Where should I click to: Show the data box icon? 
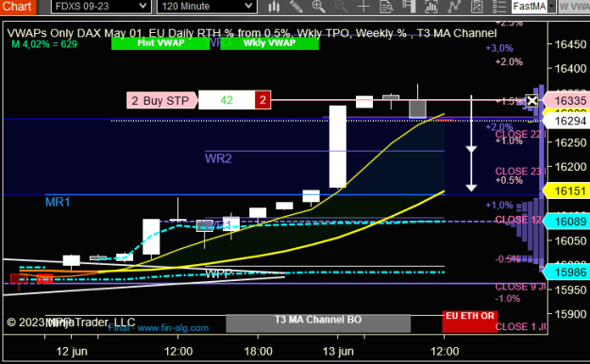pyautogui.click(x=386, y=7)
